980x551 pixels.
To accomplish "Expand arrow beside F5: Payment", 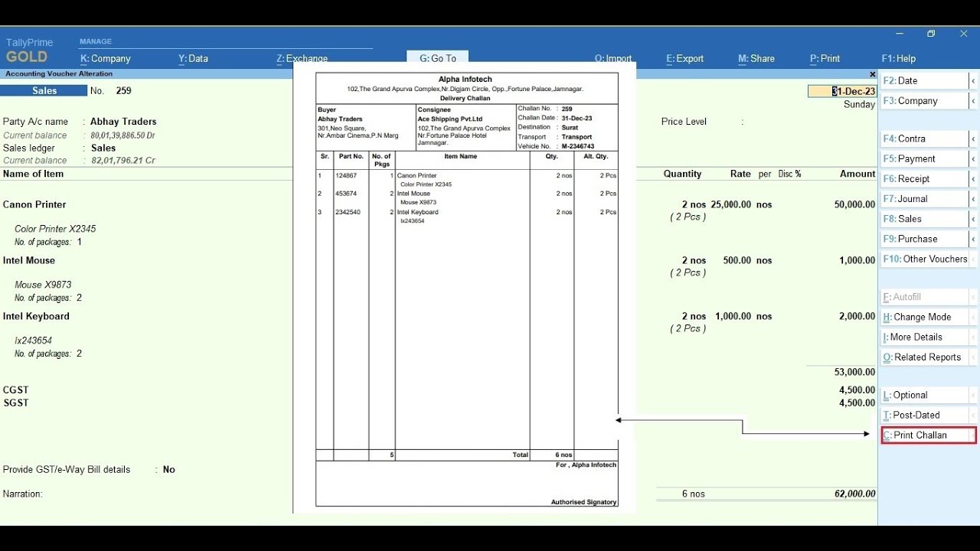I will (973, 158).
